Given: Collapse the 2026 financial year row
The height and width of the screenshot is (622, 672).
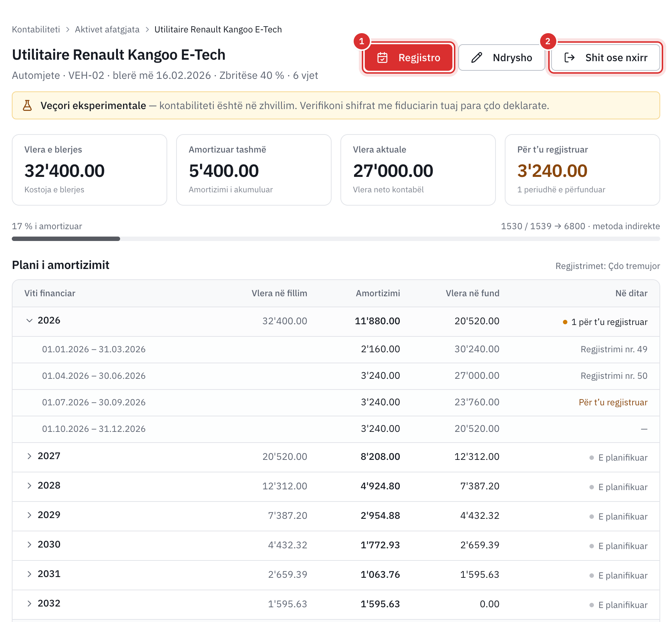Looking at the screenshot, I should (29, 321).
